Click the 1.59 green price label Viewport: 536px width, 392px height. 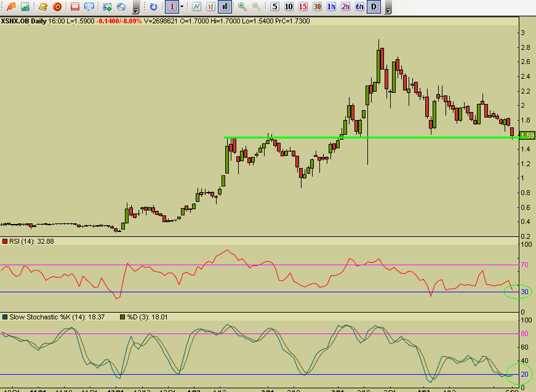click(527, 135)
